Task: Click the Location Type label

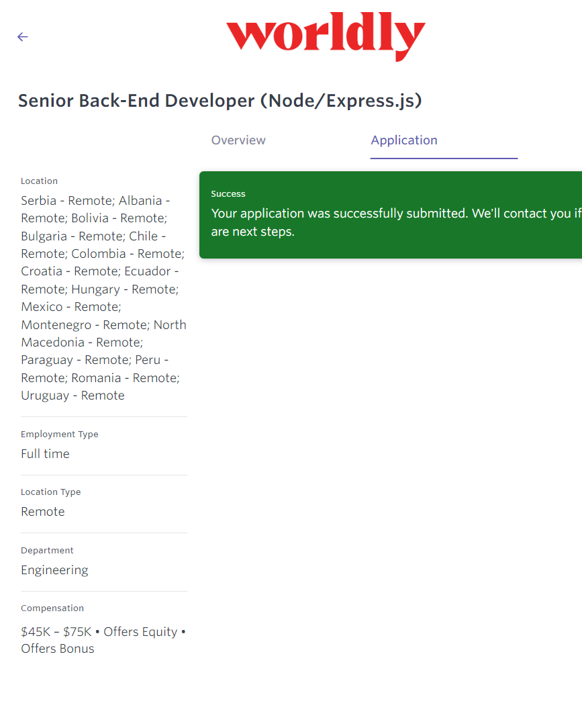Action: 50,492
